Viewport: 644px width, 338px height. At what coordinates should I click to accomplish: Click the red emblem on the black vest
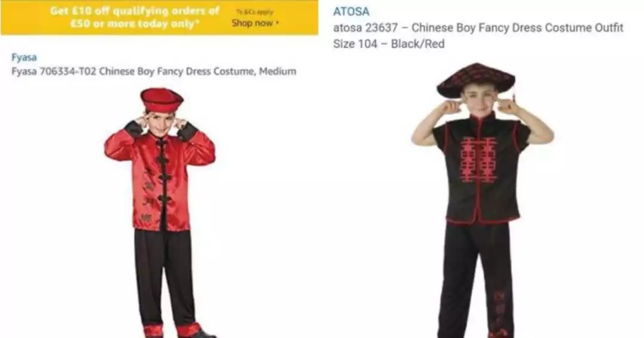pyautogui.click(x=478, y=160)
